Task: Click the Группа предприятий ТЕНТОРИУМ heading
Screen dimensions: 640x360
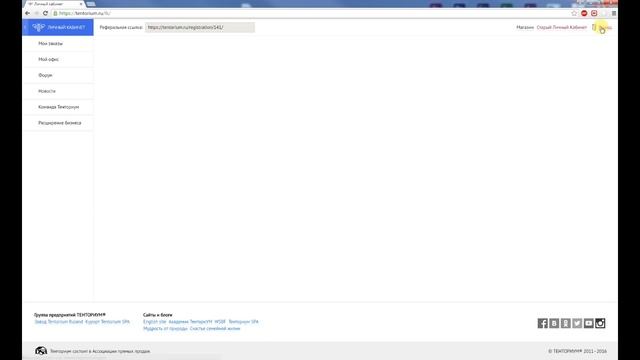Action: [70, 315]
